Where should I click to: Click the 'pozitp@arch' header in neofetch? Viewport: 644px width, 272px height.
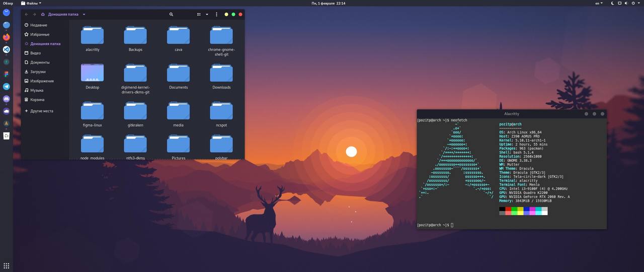(x=510, y=124)
